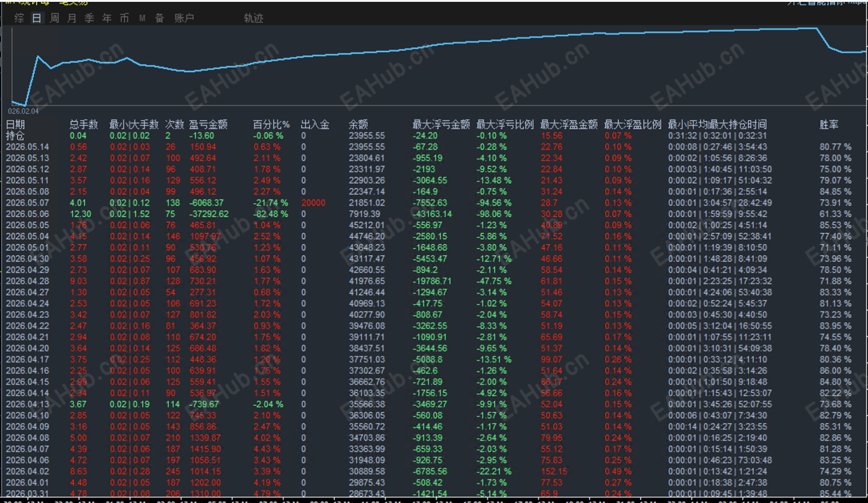The image size is (868, 503).
Task: Select the 年 yearly tab
Action: point(107,18)
